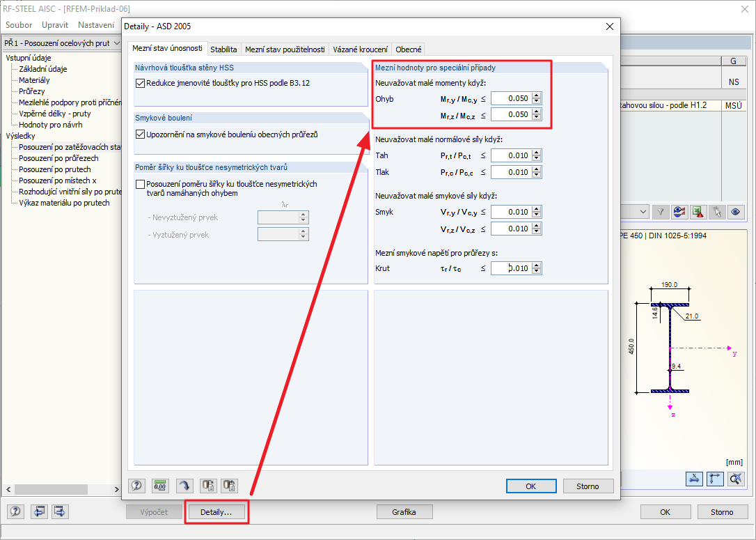
Task: Switch to the Stabilita tab
Action: [x=223, y=49]
